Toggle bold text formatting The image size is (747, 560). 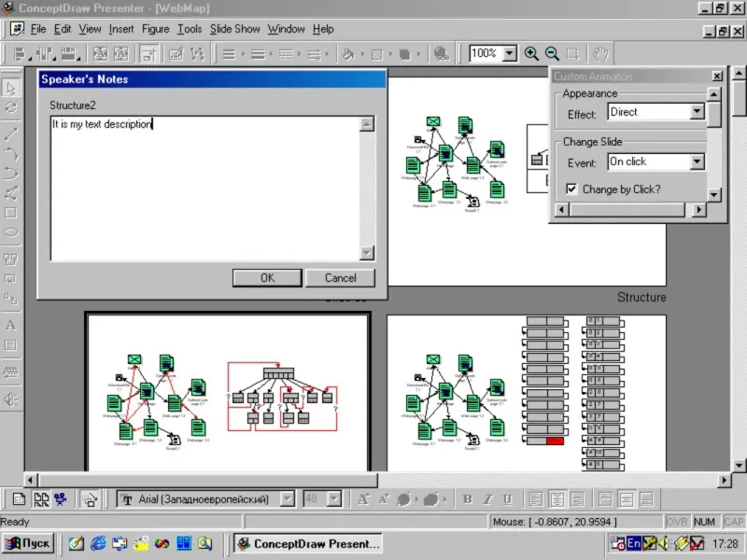[468, 499]
